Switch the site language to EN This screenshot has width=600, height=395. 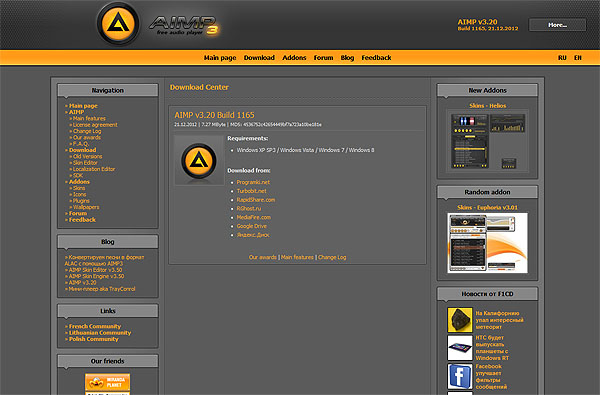(577, 58)
